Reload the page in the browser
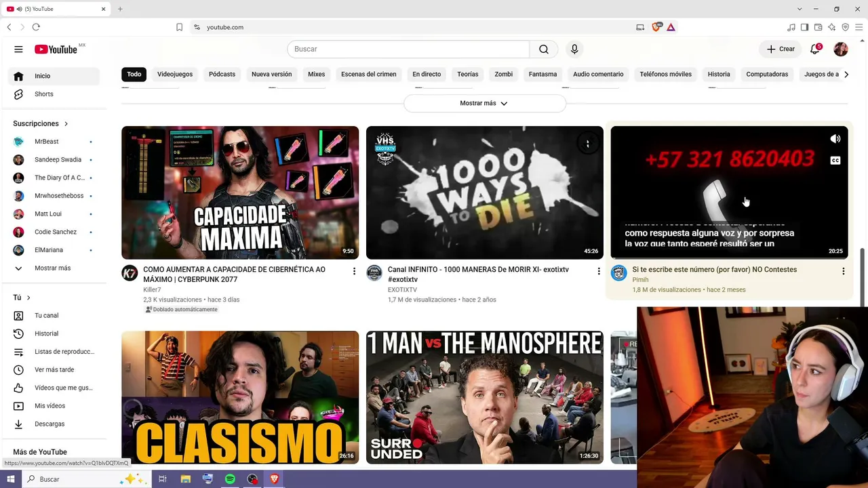 tap(36, 27)
